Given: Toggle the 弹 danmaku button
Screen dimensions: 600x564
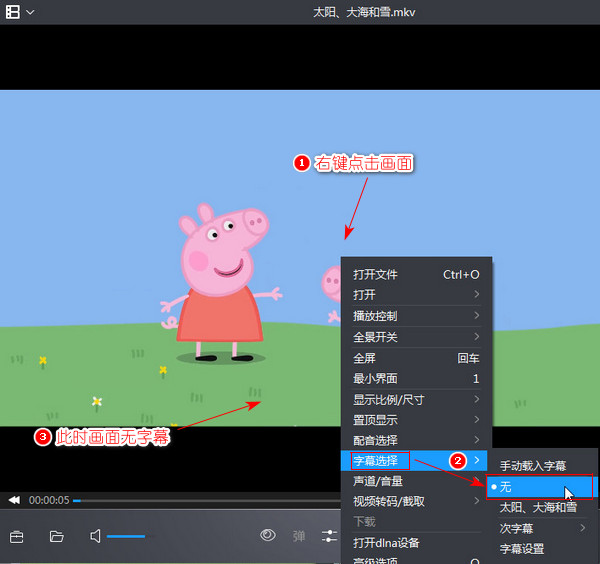Looking at the screenshot, I should pyautogui.click(x=299, y=536).
